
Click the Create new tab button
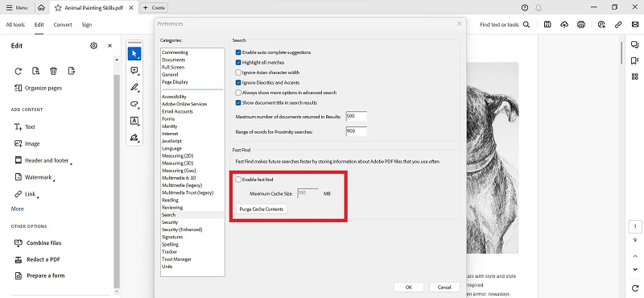[x=154, y=7]
